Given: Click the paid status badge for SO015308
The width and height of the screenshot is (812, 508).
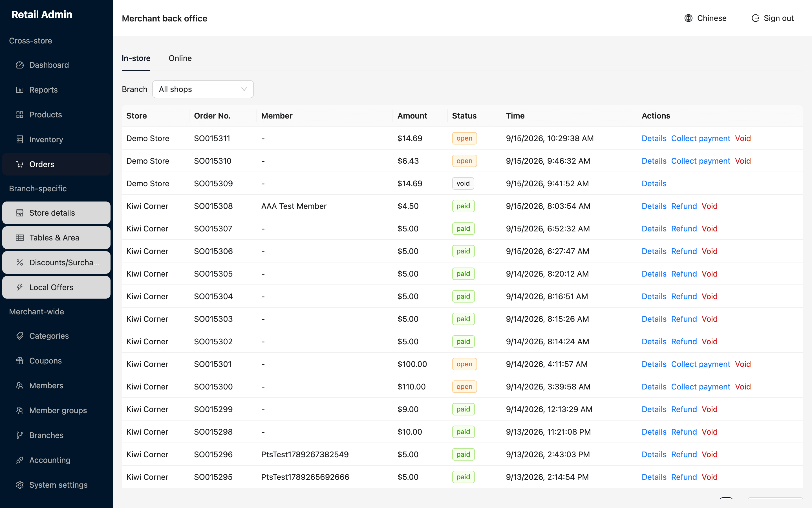Looking at the screenshot, I should 464,206.
